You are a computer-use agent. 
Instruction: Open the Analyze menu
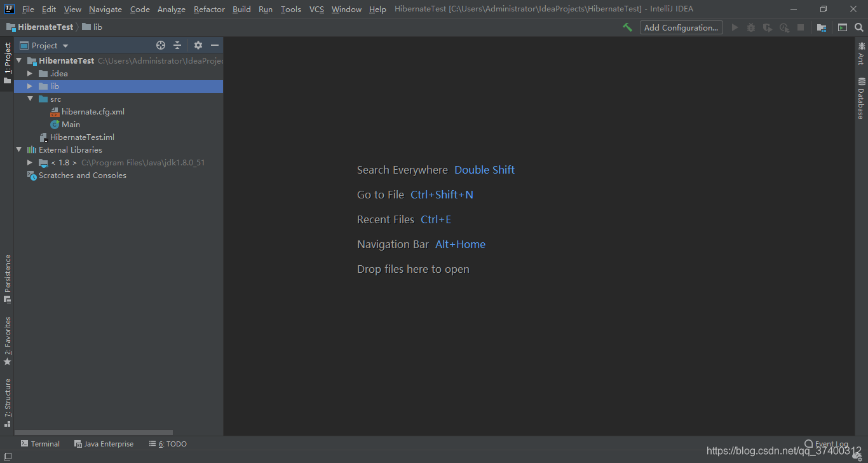171,9
